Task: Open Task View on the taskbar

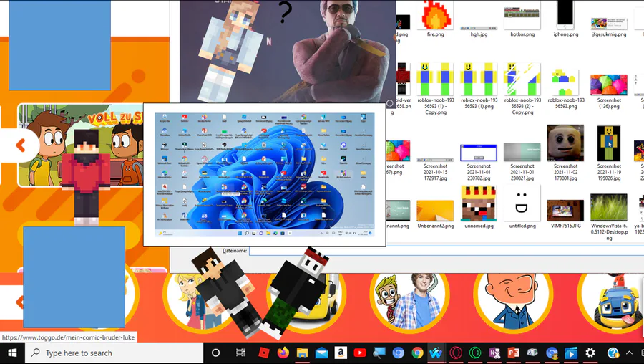Action: 240,353
